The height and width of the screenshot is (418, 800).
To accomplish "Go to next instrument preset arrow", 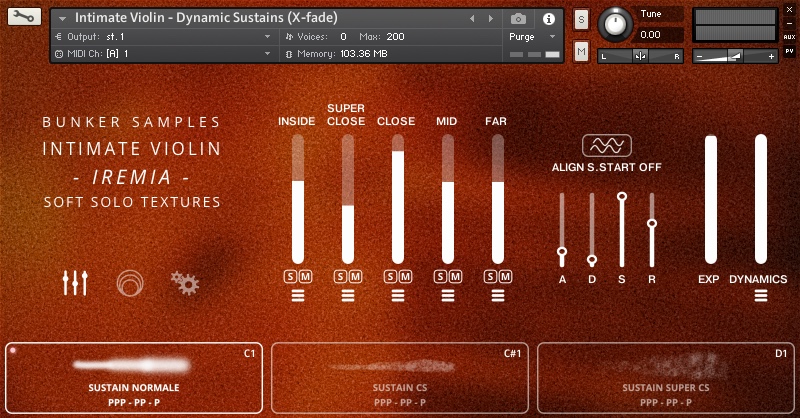I will pyautogui.click(x=488, y=18).
